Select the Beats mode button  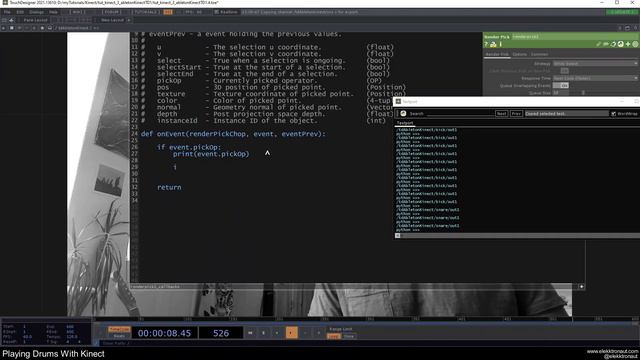119,336
